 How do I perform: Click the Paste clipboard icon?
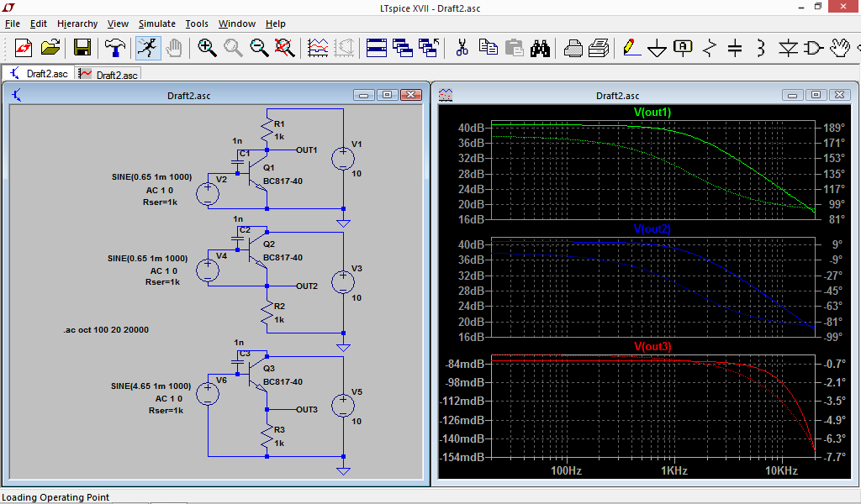514,48
